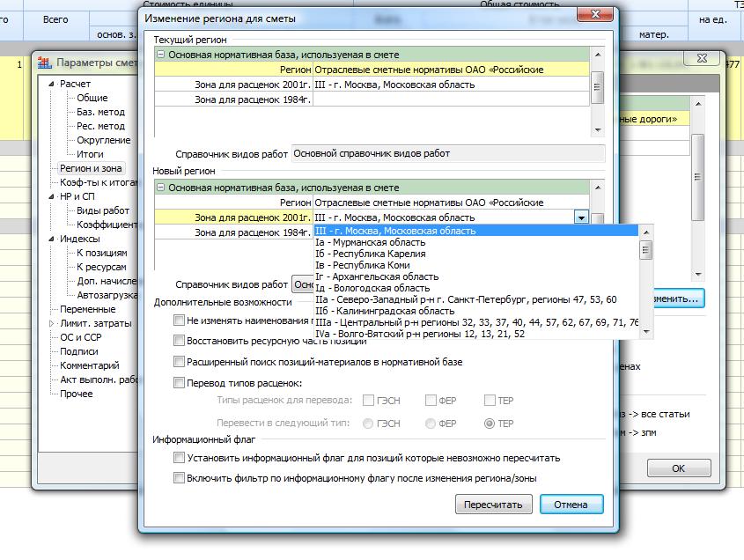Collapse the НР и СП tree node
Viewport: 744px width, 560px height.
(51, 196)
